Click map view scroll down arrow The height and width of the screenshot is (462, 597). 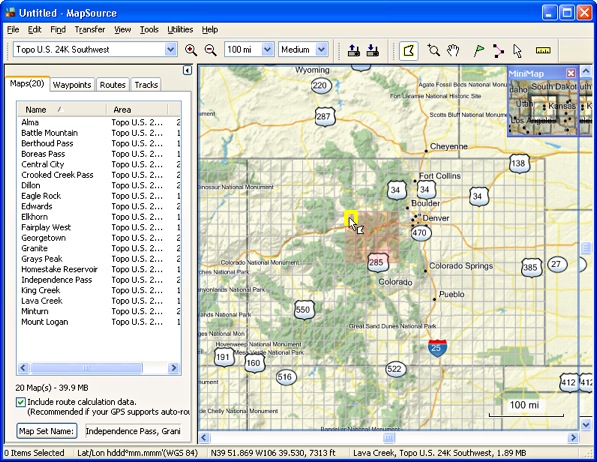coord(586,424)
